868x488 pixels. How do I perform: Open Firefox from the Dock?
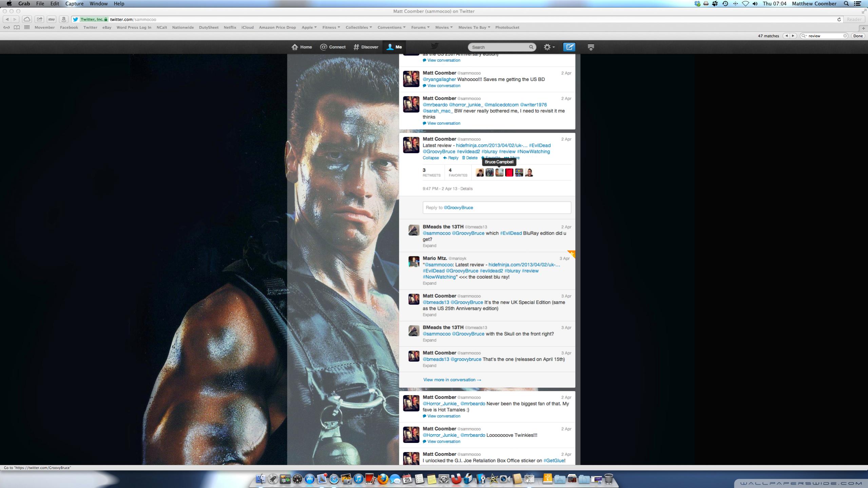pyautogui.click(x=383, y=479)
